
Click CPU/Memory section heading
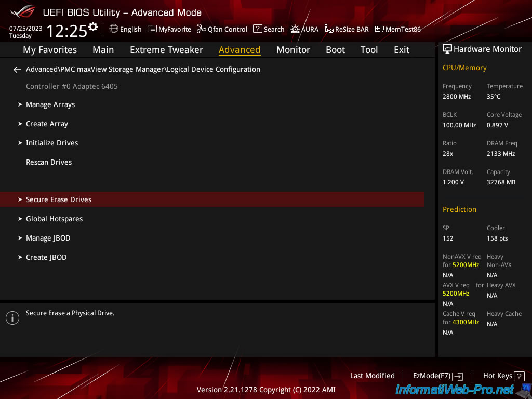464,68
